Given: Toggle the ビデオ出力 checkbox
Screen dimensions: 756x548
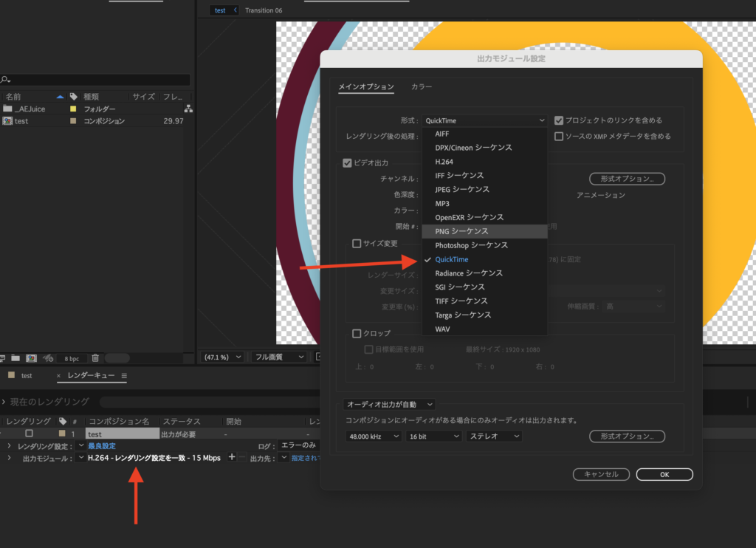Looking at the screenshot, I should pos(347,163).
